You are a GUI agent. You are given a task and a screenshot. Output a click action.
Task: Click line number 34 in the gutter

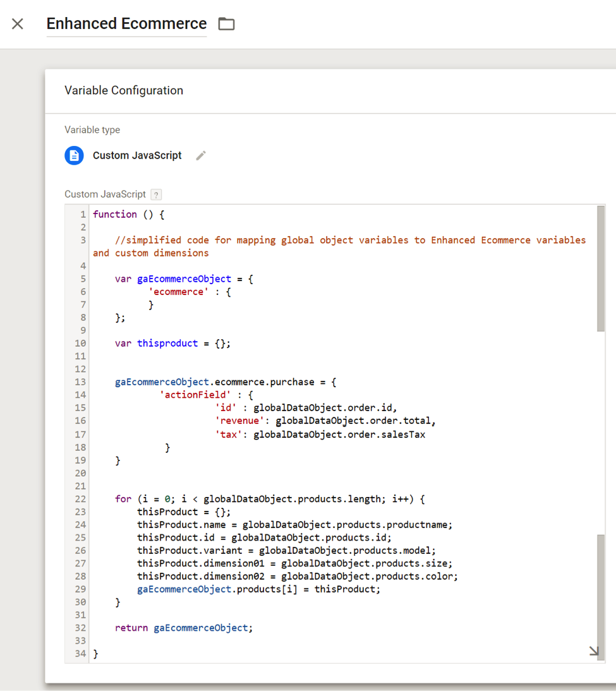80,654
